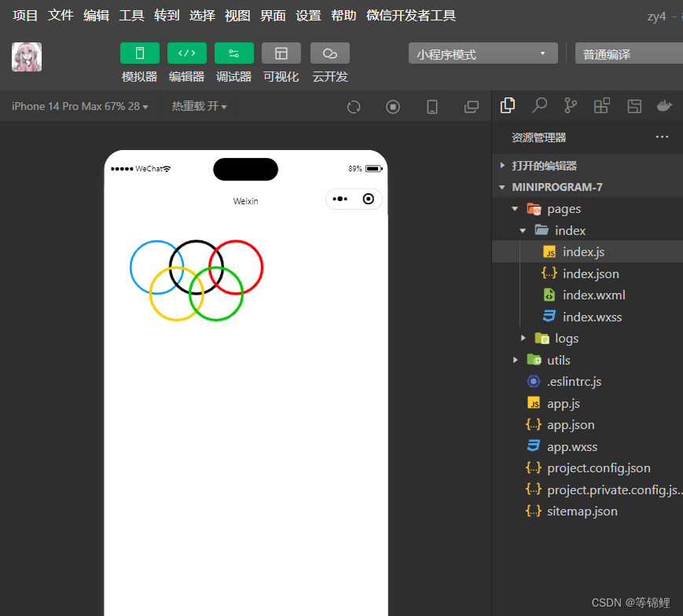Click the Weixin page title in simulator

coord(246,201)
